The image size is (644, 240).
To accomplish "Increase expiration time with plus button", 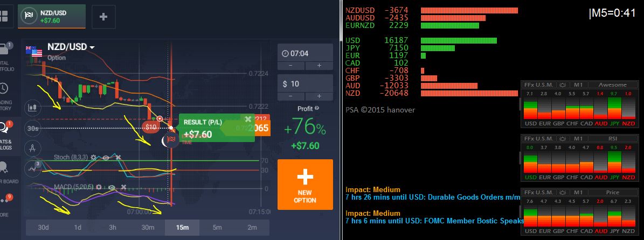I will click(x=319, y=66).
